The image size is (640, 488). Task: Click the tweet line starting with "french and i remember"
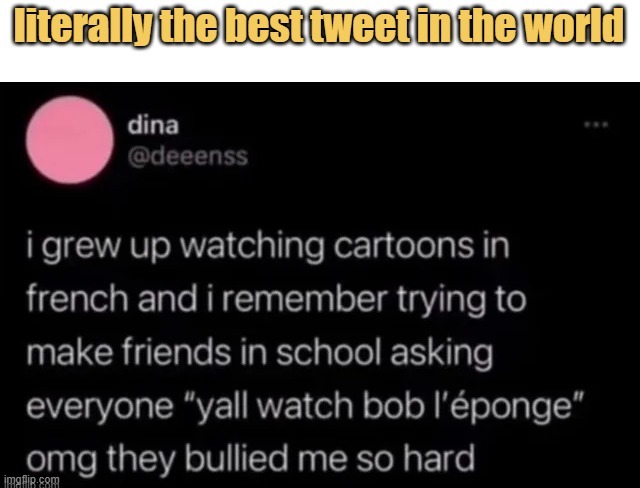276,300
